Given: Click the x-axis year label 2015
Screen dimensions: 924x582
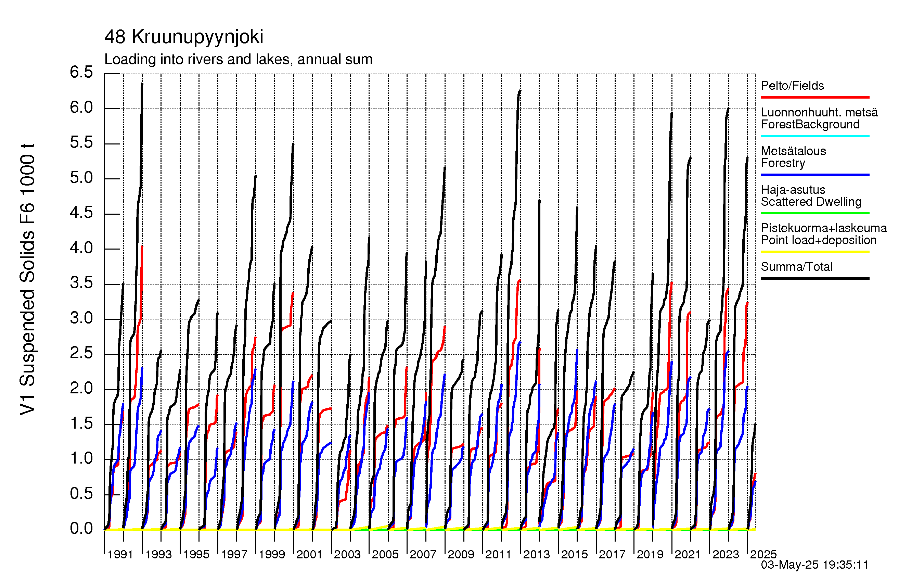Looking at the screenshot, I should click(x=575, y=554).
